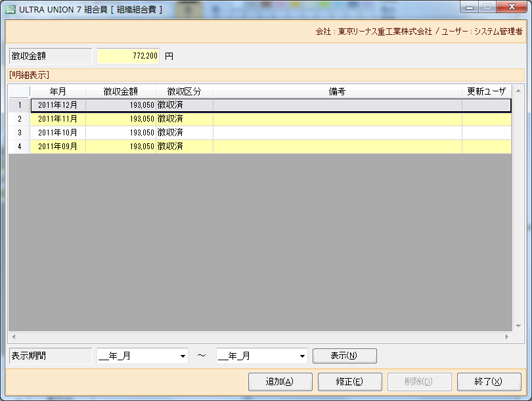
Task: Click the 徴収金額 column header
Action: (x=121, y=91)
